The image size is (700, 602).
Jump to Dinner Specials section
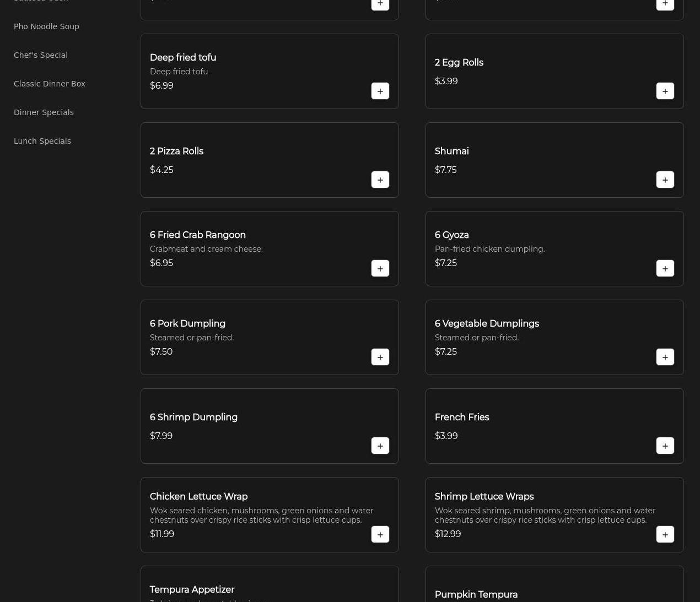44,112
